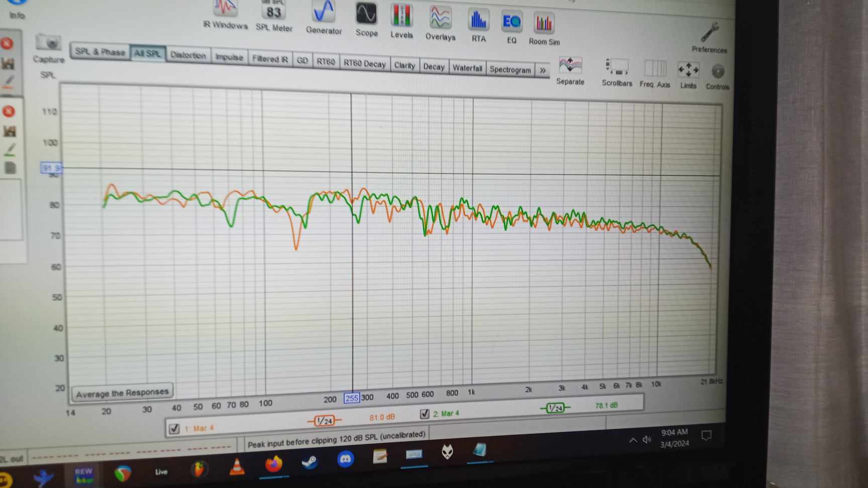This screenshot has width=868, height=488.
Task: Open the volume control in system tray
Action: tap(647, 439)
